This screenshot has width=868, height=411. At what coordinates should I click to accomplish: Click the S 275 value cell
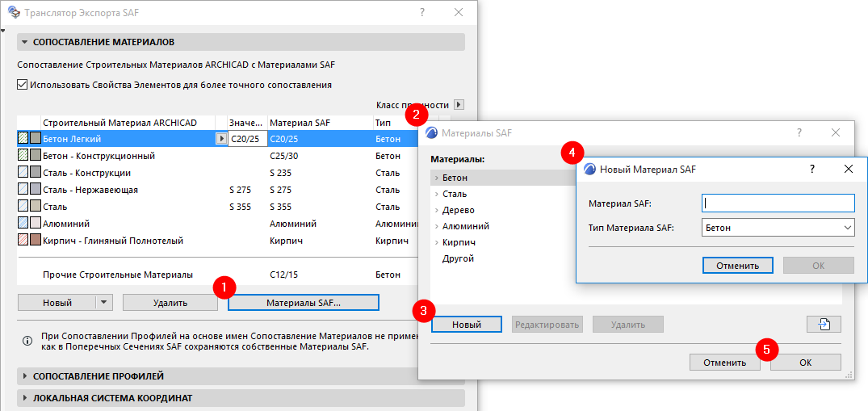coord(241,190)
